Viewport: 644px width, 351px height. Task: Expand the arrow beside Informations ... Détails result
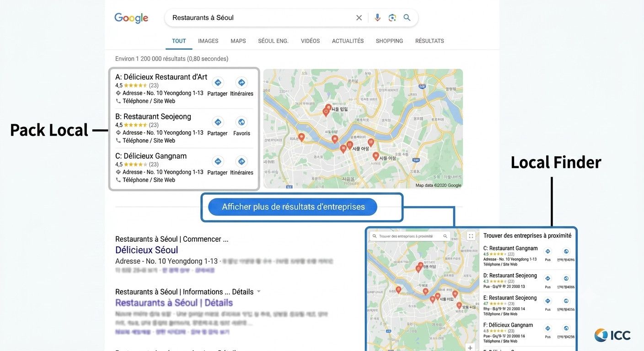tap(258, 292)
